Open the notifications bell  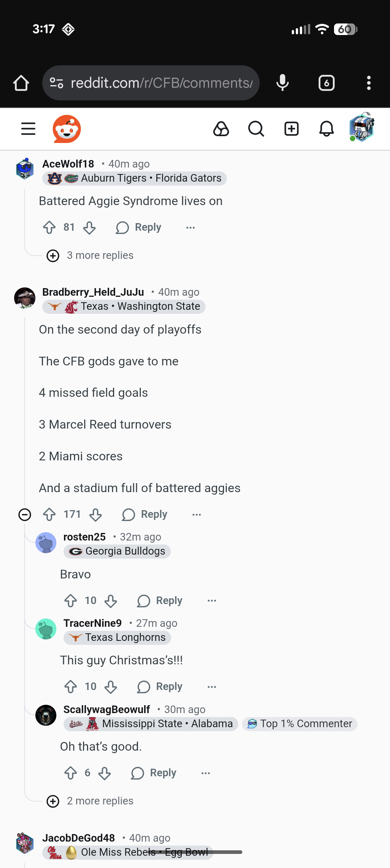[326, 129]
